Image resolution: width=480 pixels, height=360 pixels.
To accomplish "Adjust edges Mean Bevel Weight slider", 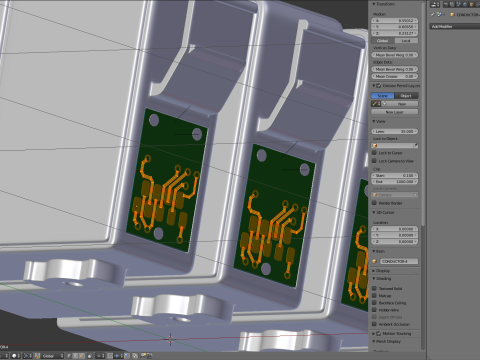I will pyautogui.click(x=395, y=69).
